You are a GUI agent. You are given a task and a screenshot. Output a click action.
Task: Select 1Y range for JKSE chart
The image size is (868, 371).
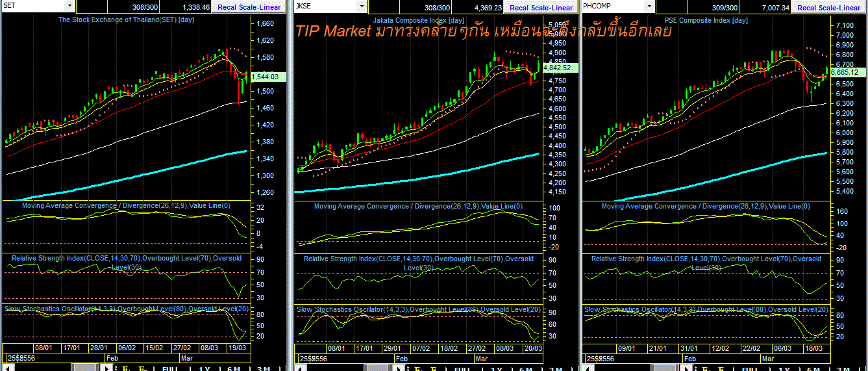[497, 368]
